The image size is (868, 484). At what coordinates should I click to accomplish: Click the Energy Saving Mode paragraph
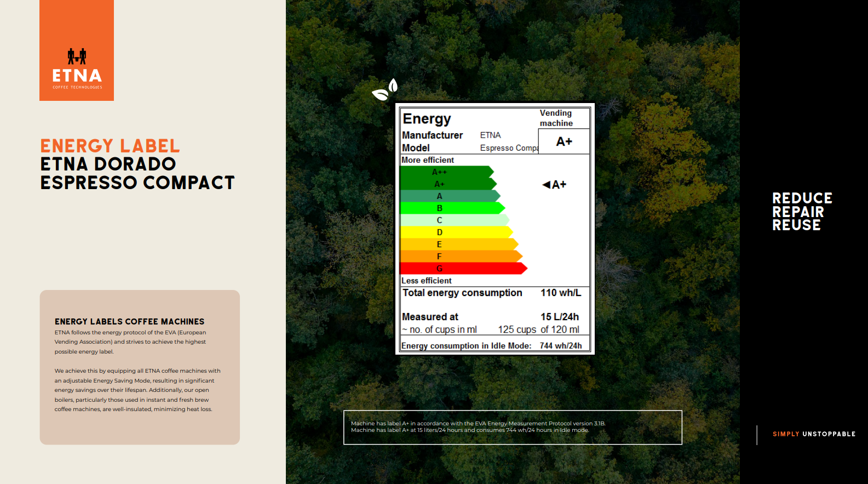coord(137,390)
